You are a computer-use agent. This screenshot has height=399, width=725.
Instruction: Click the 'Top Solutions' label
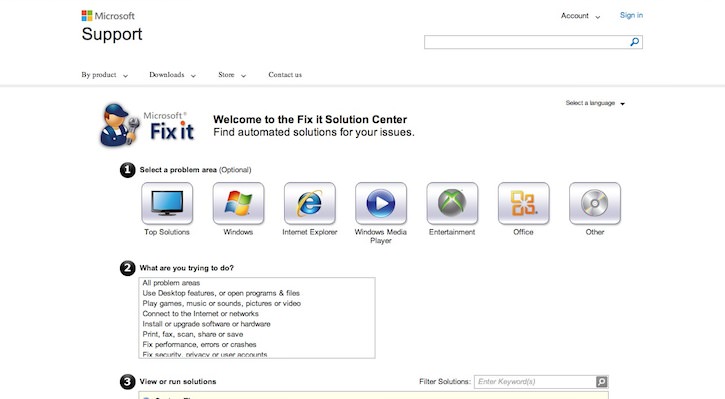pyautogui.click(x=167, y=232)
